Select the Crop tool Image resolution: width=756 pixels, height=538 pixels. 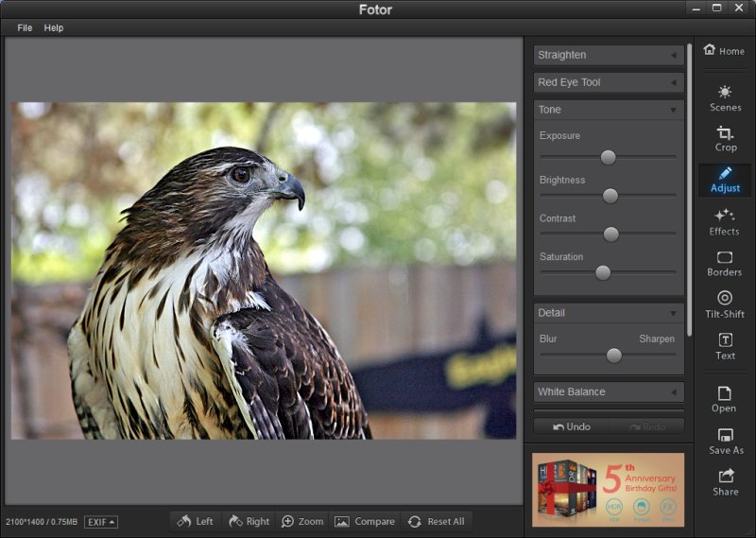[725, 138]
